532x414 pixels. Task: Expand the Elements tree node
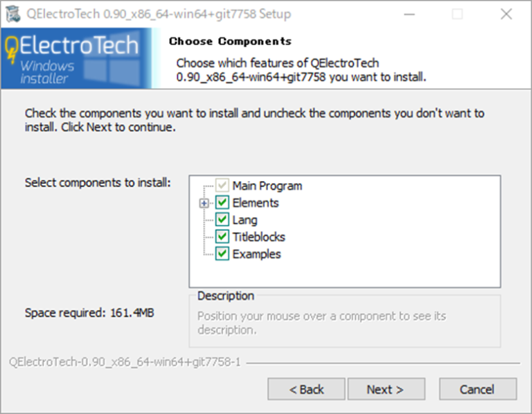[204, 203]
